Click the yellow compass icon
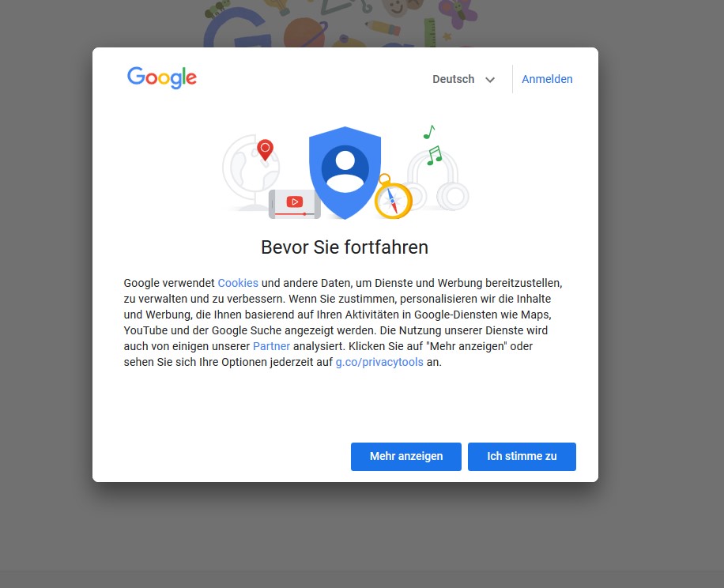 point(393,198)
